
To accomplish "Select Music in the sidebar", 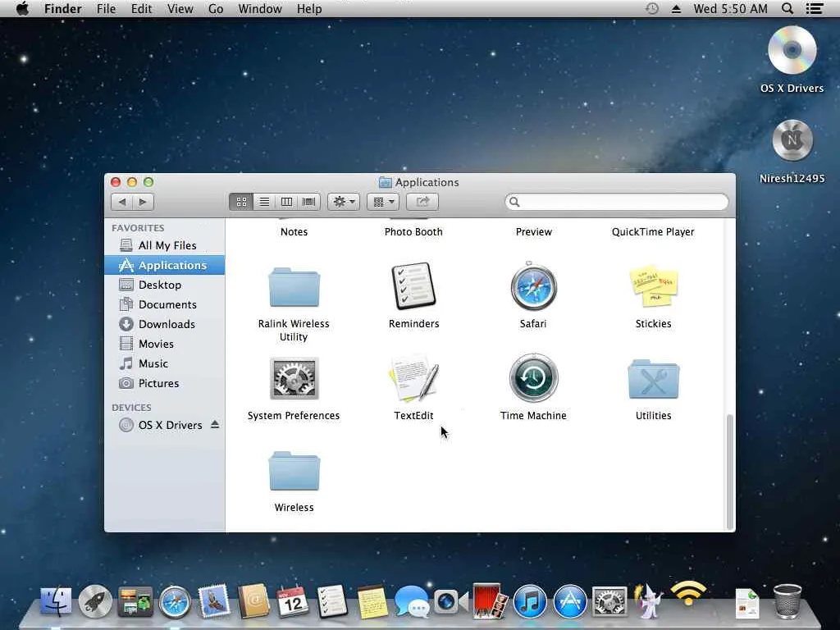I will (164, 363).
